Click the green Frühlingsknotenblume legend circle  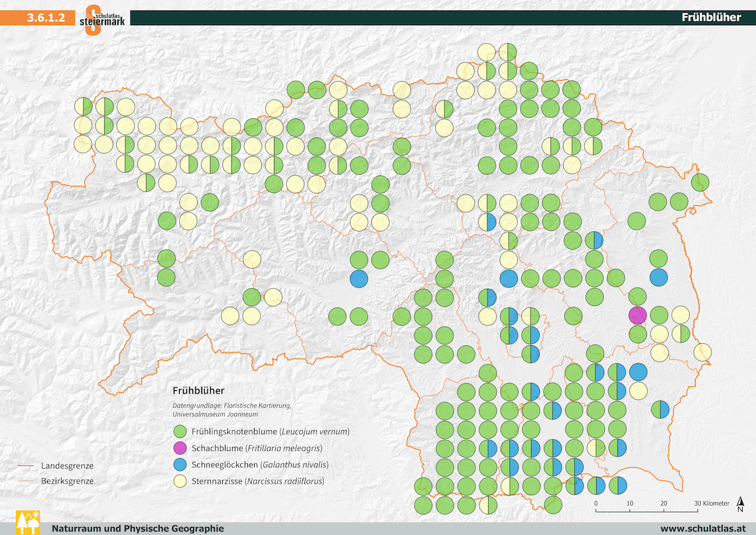180,432
